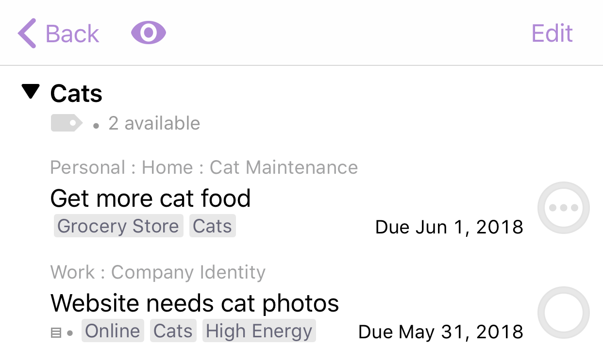
Task: Select the Online tag
Action: 113,331
